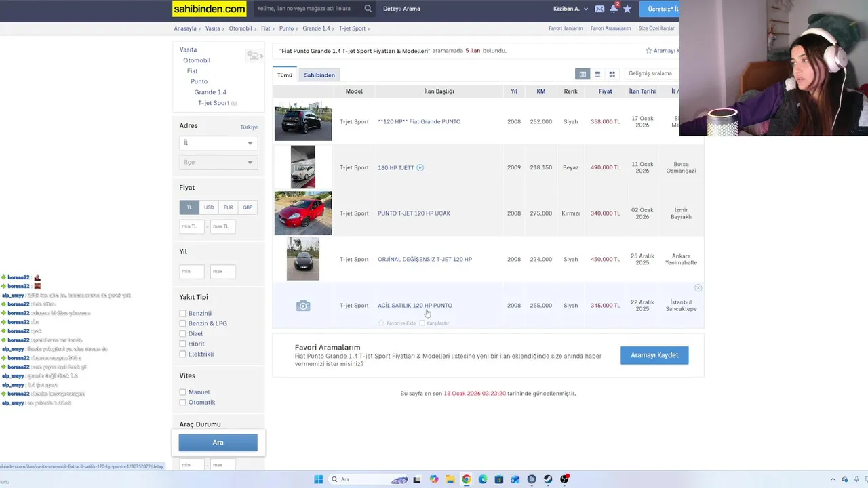Open the favorites star icon in header
The image size is (868, 488).
point(627,9)
